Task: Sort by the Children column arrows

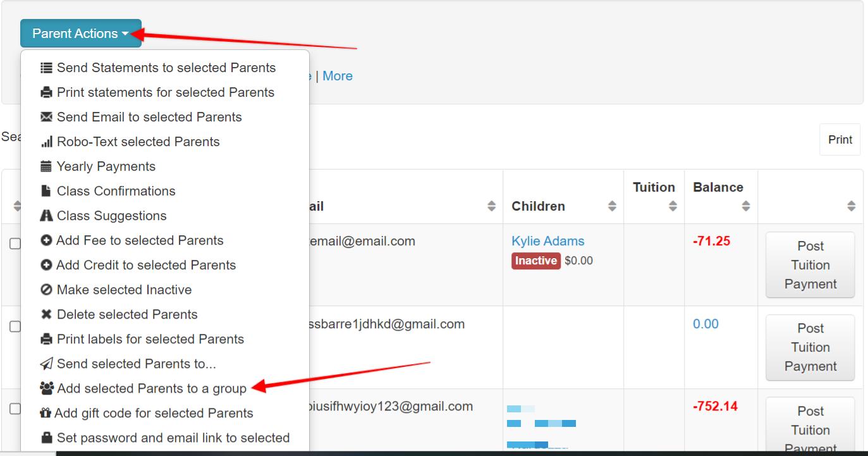Action: (612, 206)
